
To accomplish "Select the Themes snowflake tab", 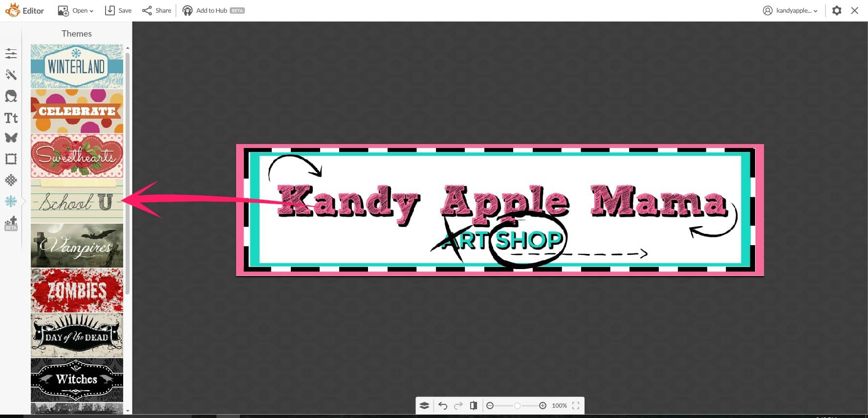I will [x=11, y=201].
